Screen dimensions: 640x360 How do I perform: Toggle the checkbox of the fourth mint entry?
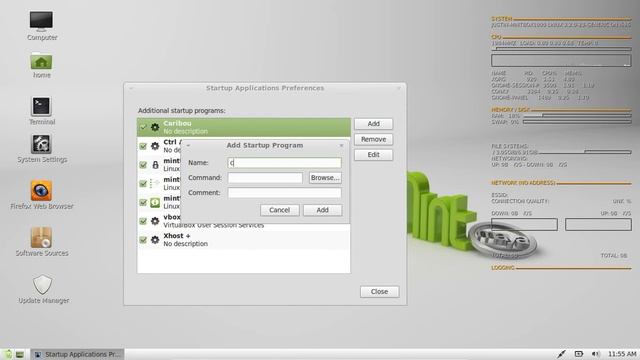143,184
